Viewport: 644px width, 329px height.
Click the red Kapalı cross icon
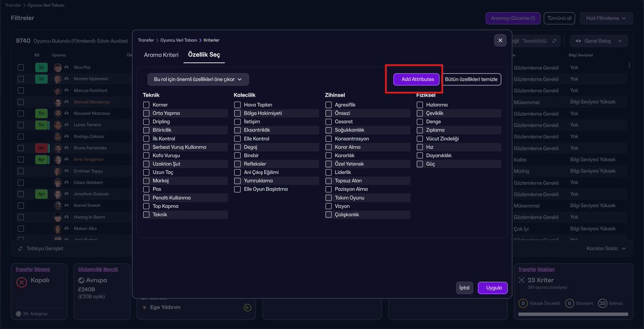coord(21,282)
